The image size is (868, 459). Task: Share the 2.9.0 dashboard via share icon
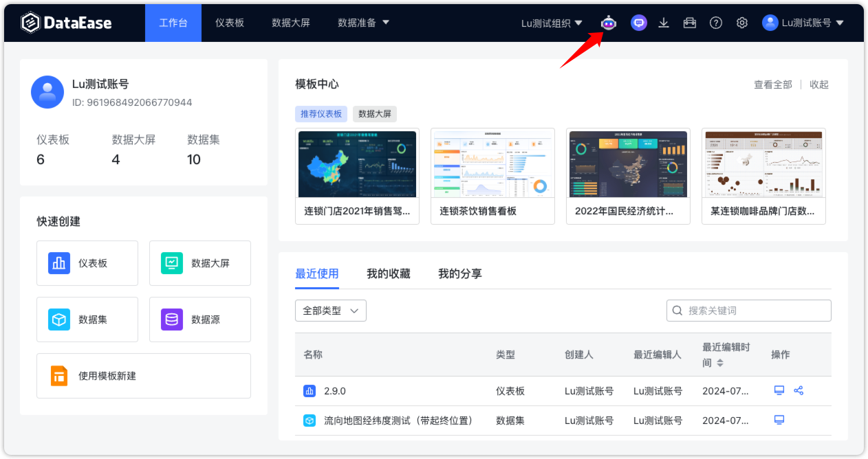point(799,390)
